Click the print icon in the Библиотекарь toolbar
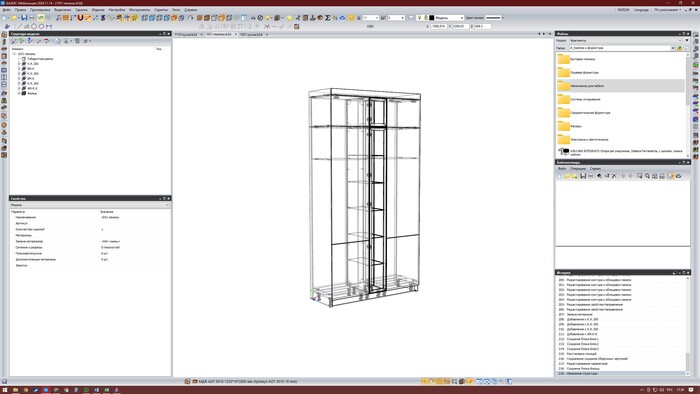700x394 pixels. tap(590, 176)
